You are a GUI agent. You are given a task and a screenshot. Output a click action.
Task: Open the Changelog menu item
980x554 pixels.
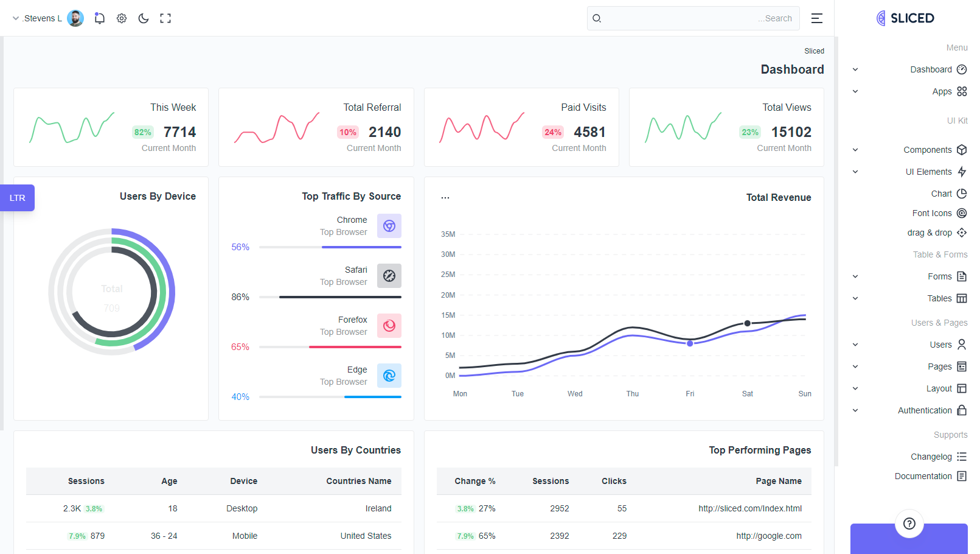pyautogui.click(x=931, y=457)
